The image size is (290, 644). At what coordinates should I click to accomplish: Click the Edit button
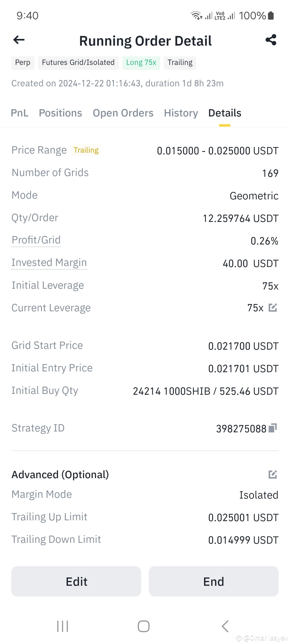(x=76, y=581)
